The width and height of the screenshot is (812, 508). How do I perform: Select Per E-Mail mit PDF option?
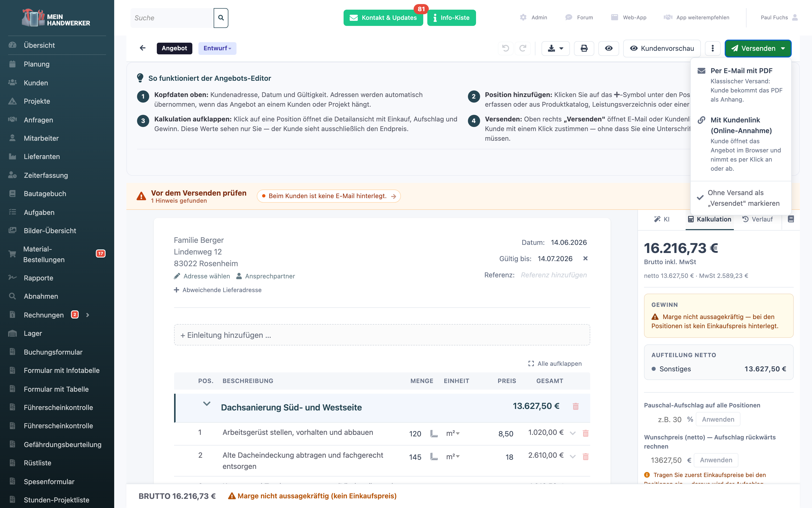[741, 85]
